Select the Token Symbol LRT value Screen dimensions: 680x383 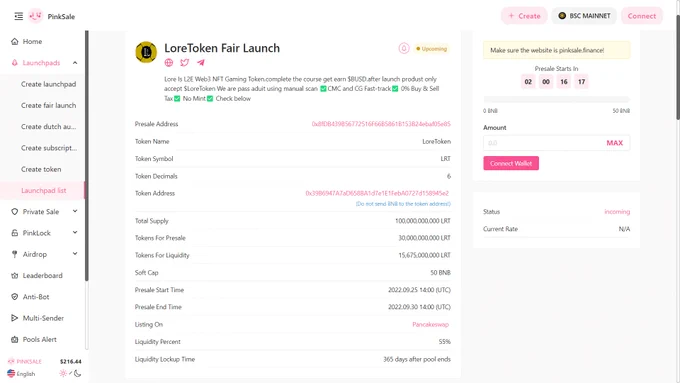(x=445, y=159)
